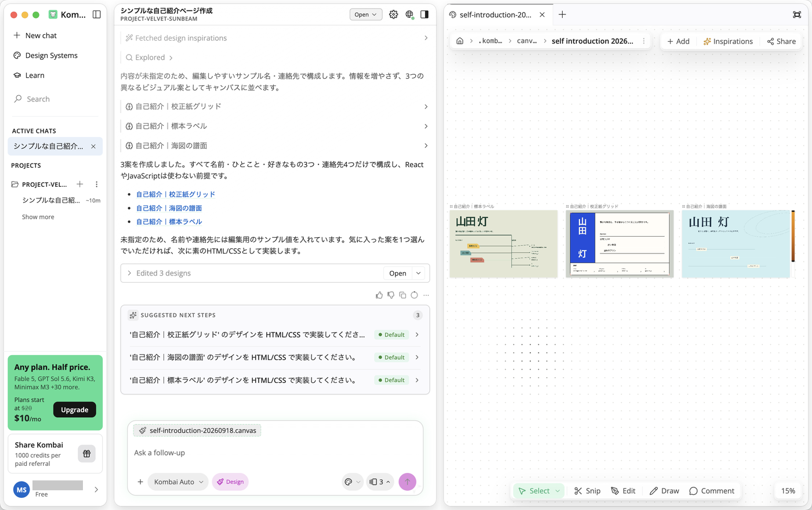Click the gift icon in Share Kombai
This screenshot has height=510, width=812.
[86, 454]
